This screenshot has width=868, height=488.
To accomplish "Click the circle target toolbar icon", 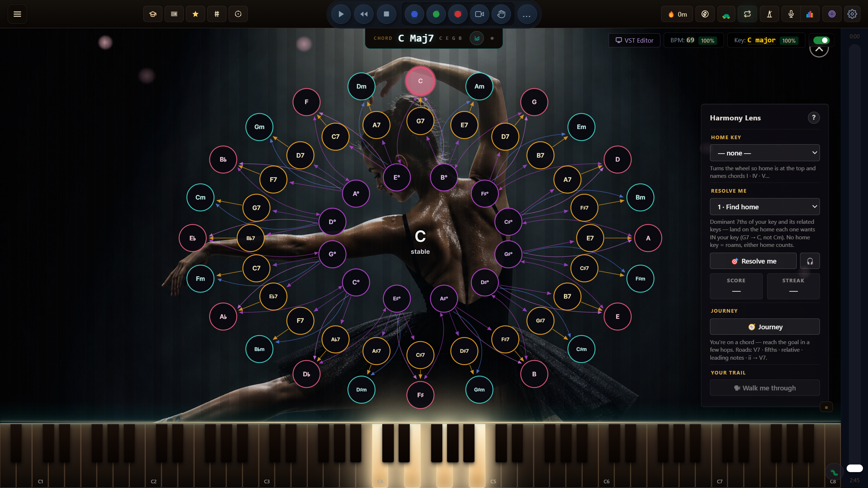I will (238, 14).
